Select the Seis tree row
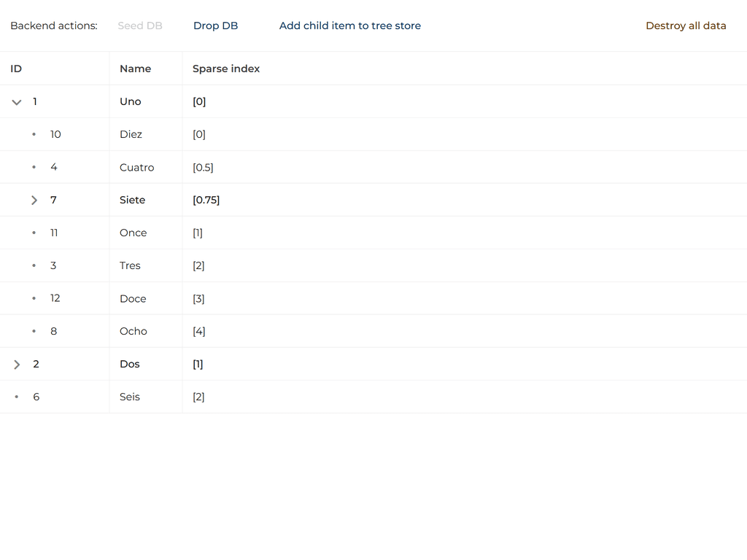Screen dimensions: 747x560 [x=130, y=397]
